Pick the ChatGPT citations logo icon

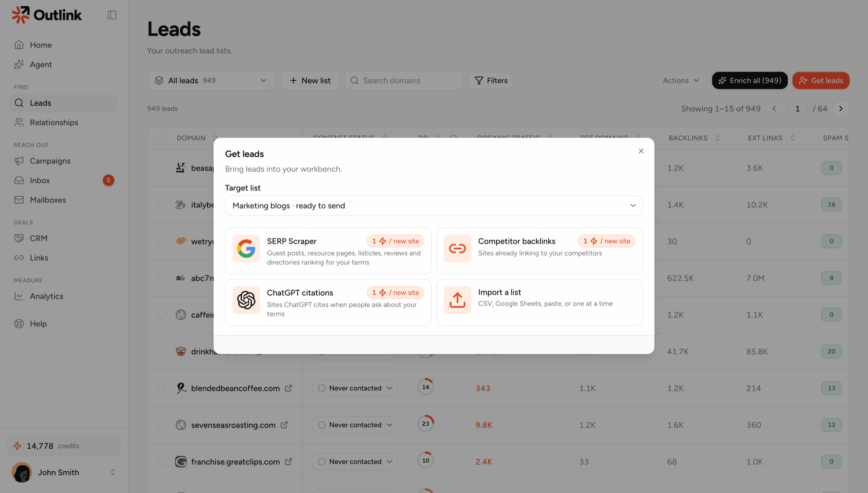click(246, 300)
